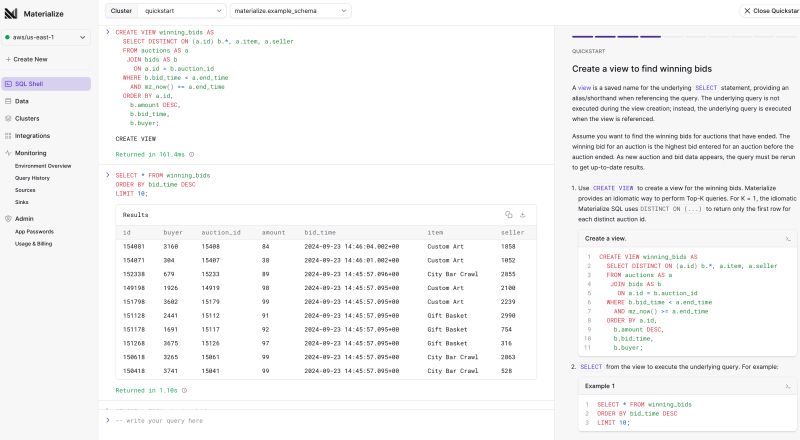Image resolution: width=800 pixels, height=440 pixels.
Task: Click the view hyperlink in the quickstart text
Action: coord(584,88)
